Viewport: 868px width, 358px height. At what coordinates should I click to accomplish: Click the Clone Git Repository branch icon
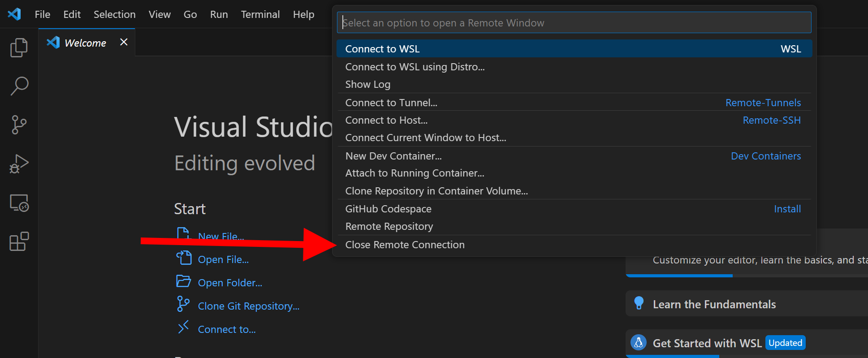[x=183, y=304]
